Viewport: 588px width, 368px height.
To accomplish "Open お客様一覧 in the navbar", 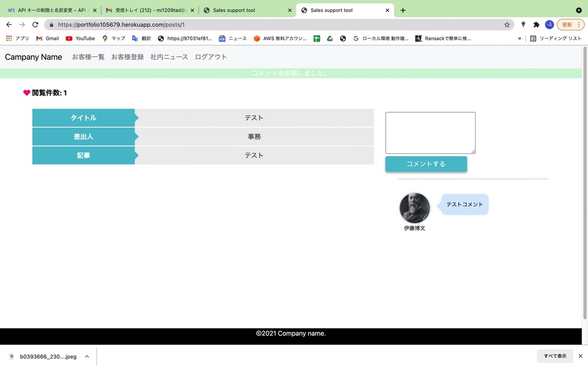I will click(88, 57).
